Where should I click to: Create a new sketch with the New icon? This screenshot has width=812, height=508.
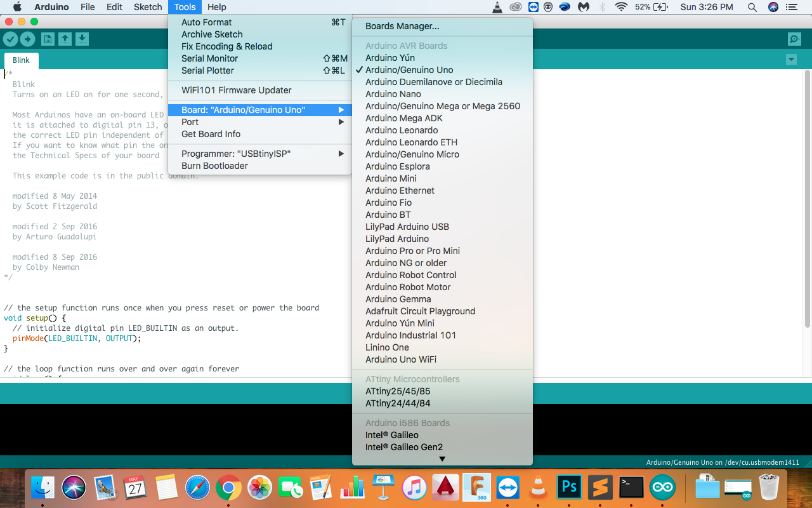[48, 39]
